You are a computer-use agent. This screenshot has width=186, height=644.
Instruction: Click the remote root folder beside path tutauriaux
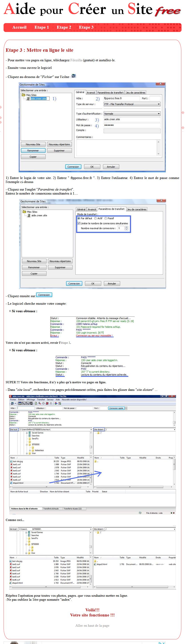99,433
